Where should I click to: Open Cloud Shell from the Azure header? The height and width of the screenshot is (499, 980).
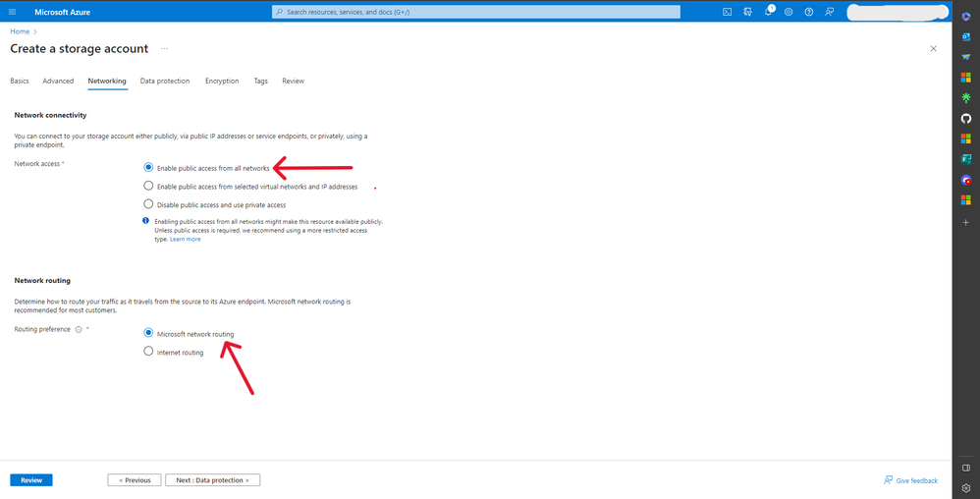(727, 12)
